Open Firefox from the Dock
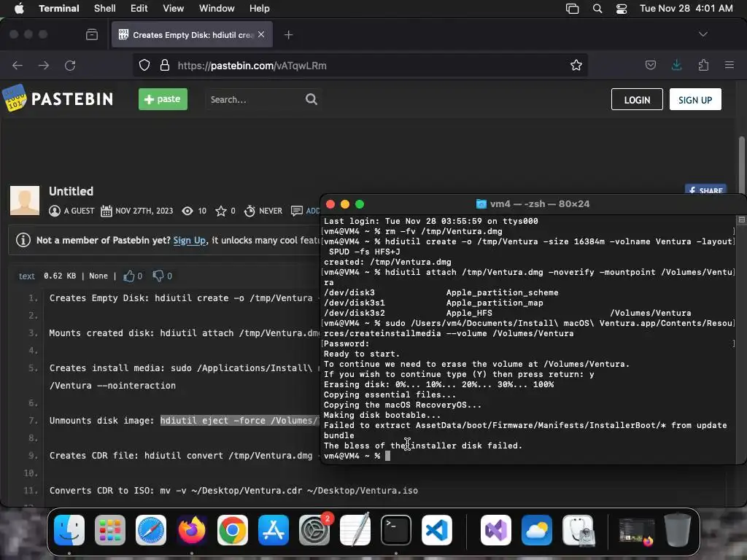This screenshot has width=747, height=560. pos(192,530)
